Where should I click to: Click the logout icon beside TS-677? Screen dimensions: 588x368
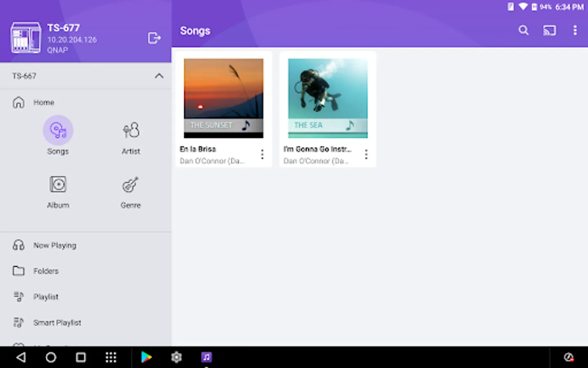pos(154,38)
